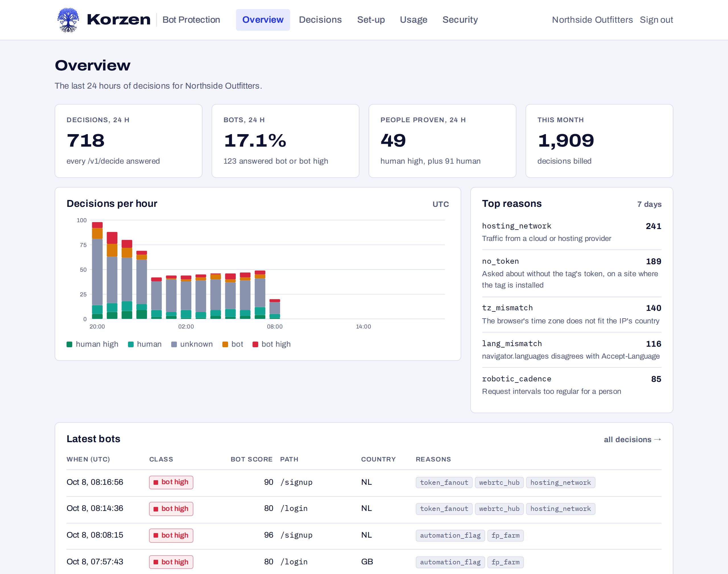Click automation_flag tag in 08:08:15 row

coord(450,535)
